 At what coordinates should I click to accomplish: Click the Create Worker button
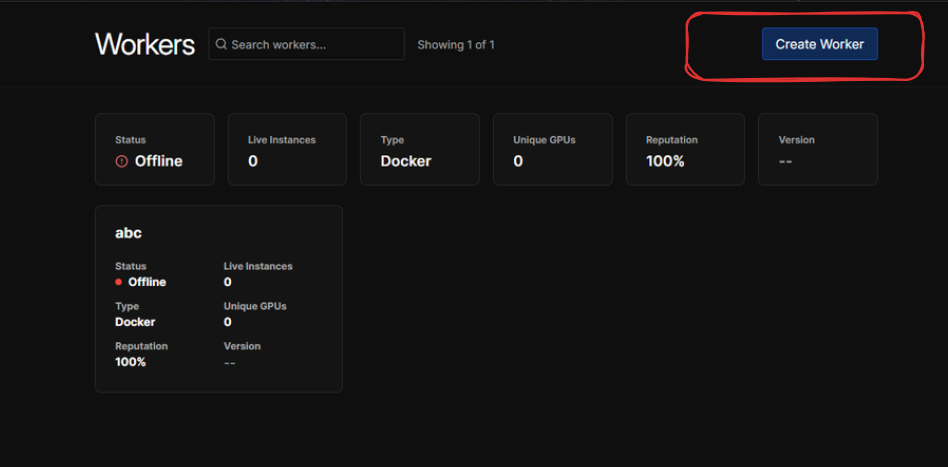click(819, 44)
